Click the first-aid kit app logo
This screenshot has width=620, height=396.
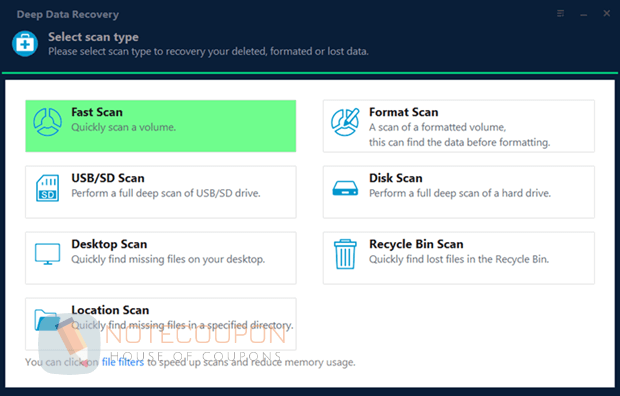click(x=25, y=44)
